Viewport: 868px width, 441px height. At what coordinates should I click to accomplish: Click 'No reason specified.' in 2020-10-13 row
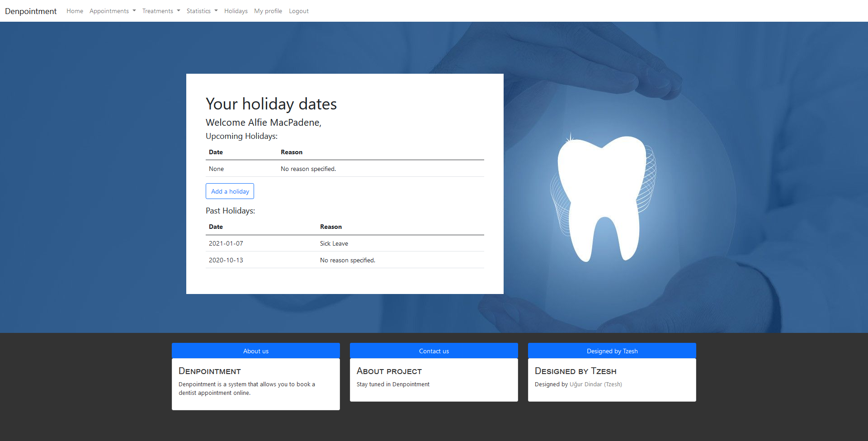(x=348, y=260)
